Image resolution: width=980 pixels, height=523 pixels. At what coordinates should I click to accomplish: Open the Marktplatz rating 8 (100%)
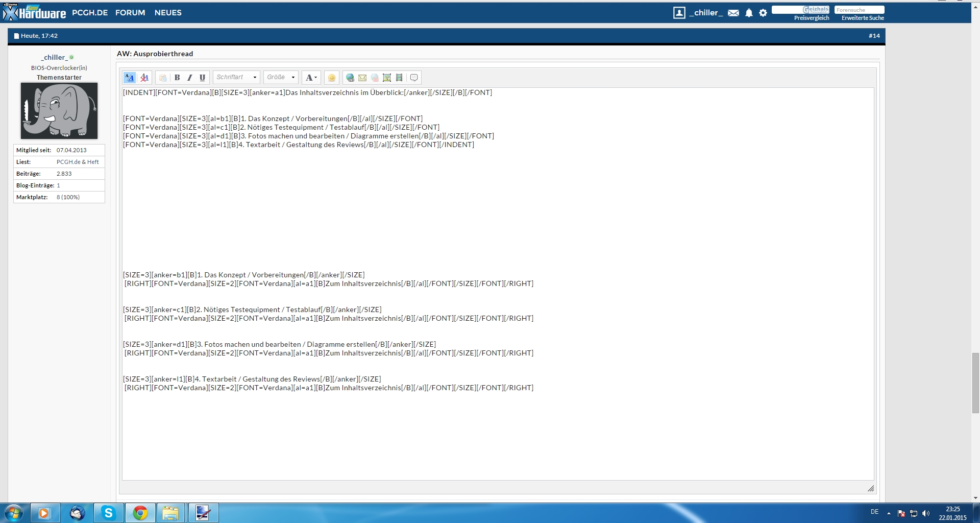tap(68, 197)
